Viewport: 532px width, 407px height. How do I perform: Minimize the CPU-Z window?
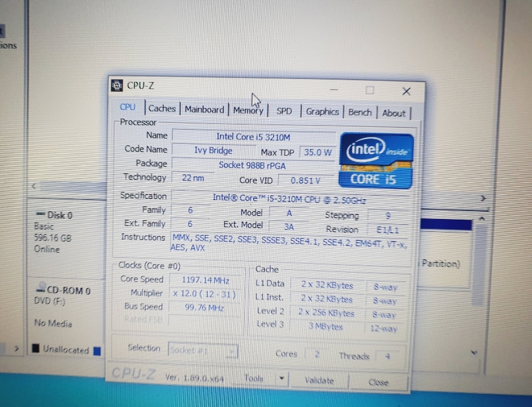334,89
